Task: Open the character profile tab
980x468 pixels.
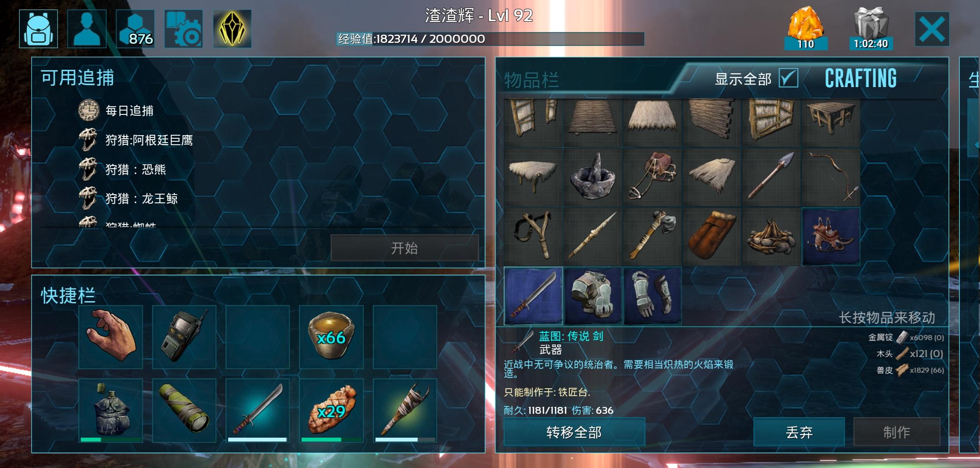Action: click(87, 29)
